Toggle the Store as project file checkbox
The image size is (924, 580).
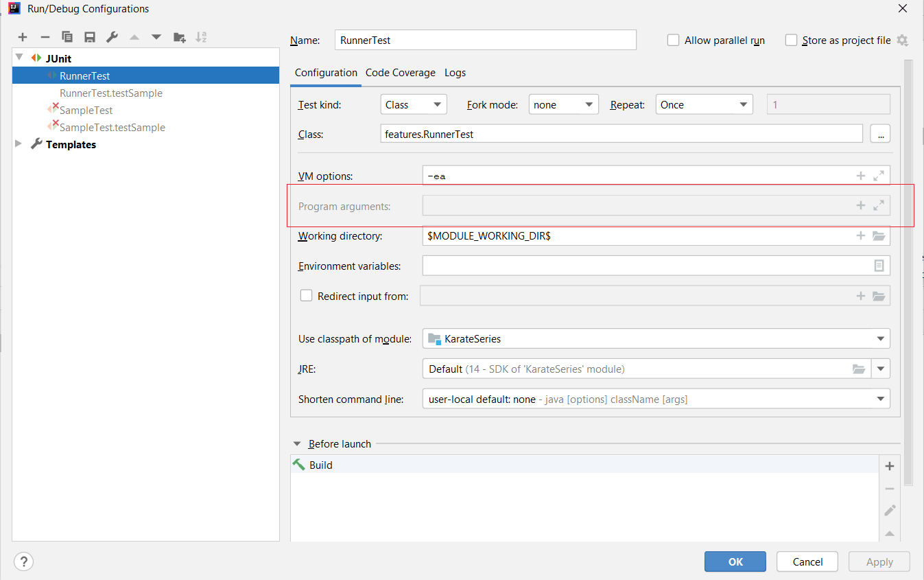792,40
